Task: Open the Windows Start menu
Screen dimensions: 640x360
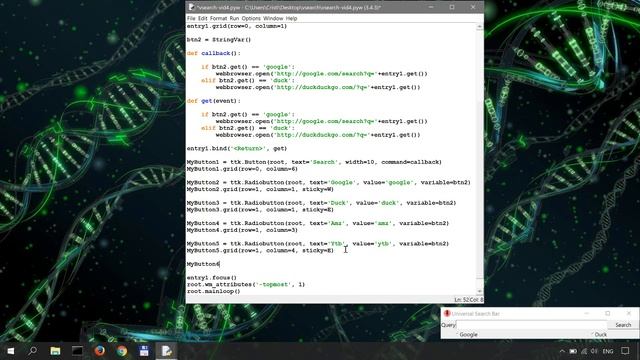Action: (x=11, y=351)
